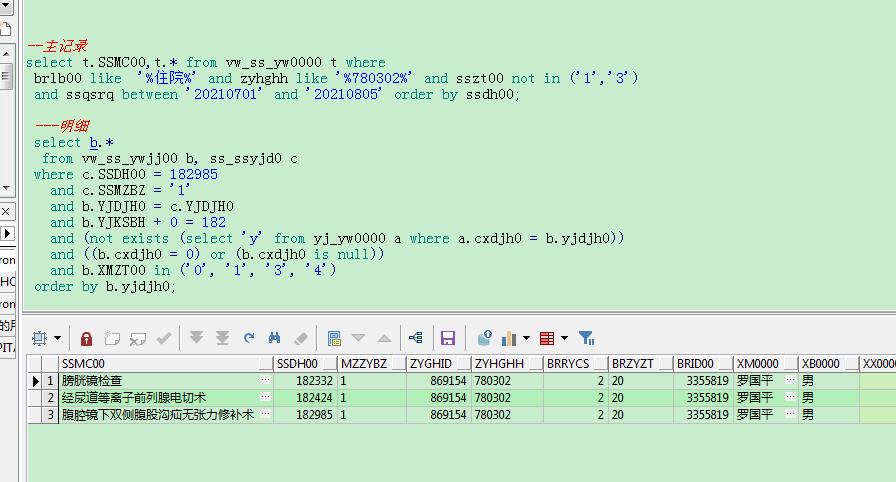Click the bar chart icon
The height and width of the screenshot is (482, 896).
click(x=509, y=339)
